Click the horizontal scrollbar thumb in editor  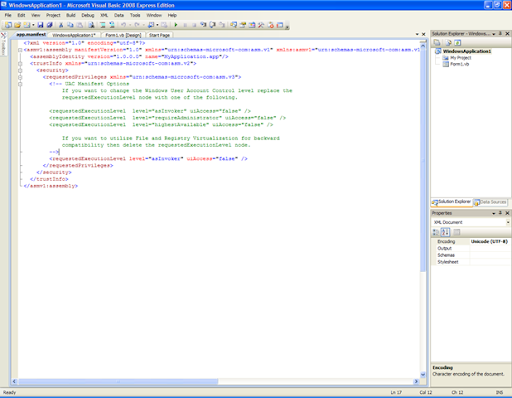[118, 381]
